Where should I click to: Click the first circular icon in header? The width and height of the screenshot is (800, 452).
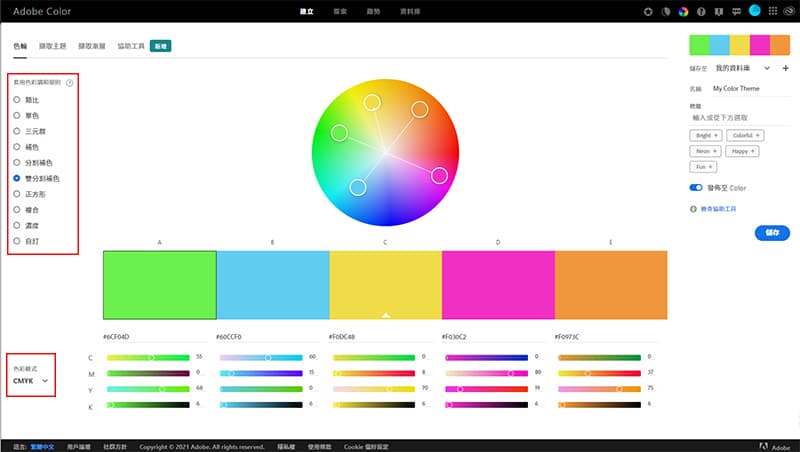(648, 12)
